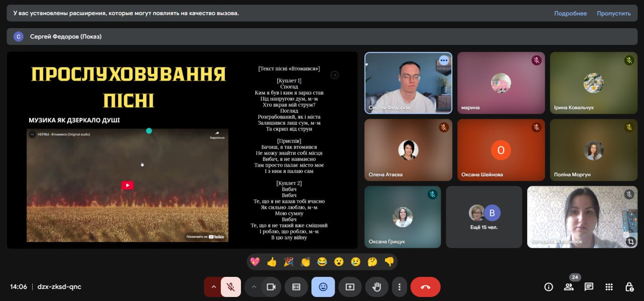
Task: Open the activities grid icon
Action: pos(609,287)
